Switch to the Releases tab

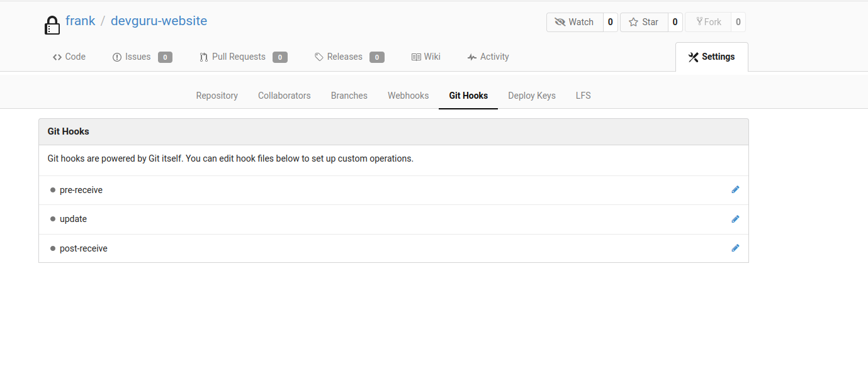[x=344, y=57]
